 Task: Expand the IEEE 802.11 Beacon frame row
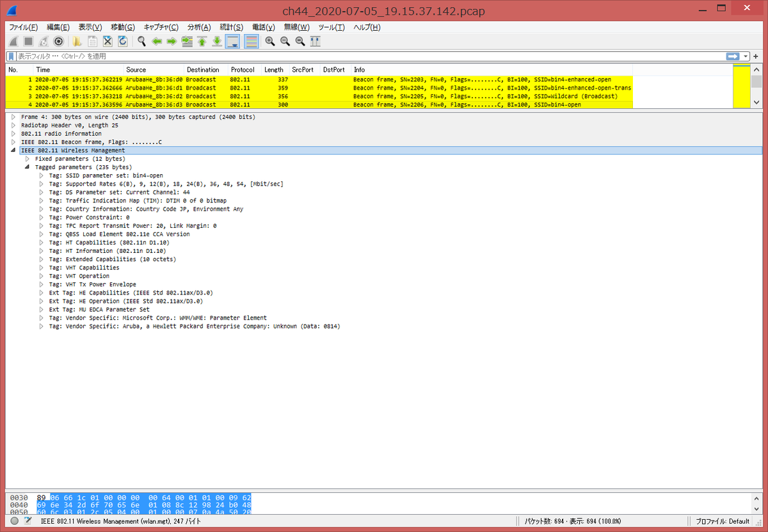click(13, 142)
